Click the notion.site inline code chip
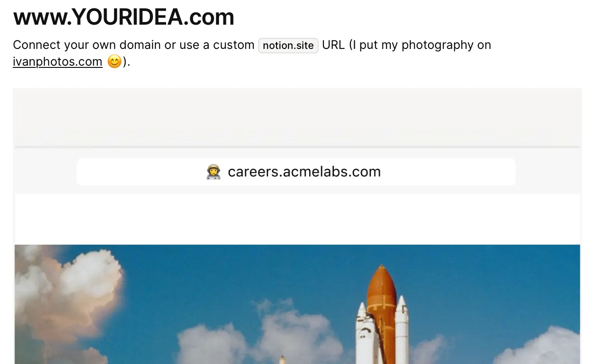The height and width of the screenshot is (364, 593). (x=288, y=46)
